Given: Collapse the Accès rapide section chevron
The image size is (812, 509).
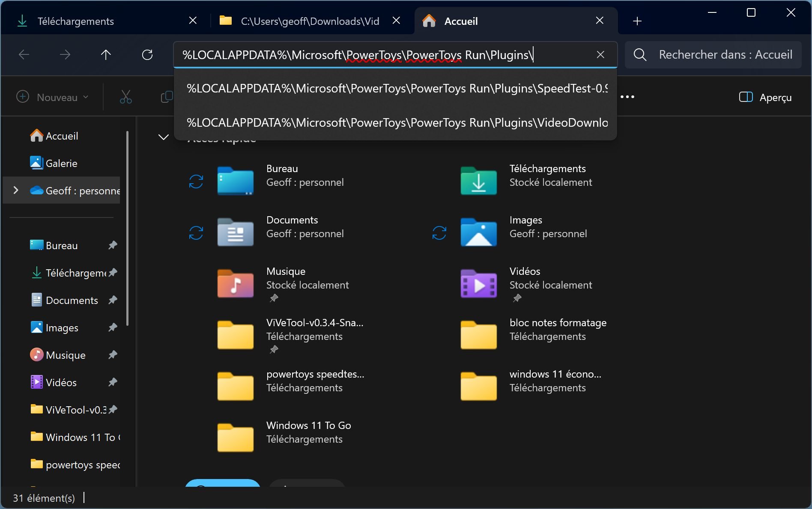Looking at the screenshot, I should pyautogui.click(x=163, y=137).
